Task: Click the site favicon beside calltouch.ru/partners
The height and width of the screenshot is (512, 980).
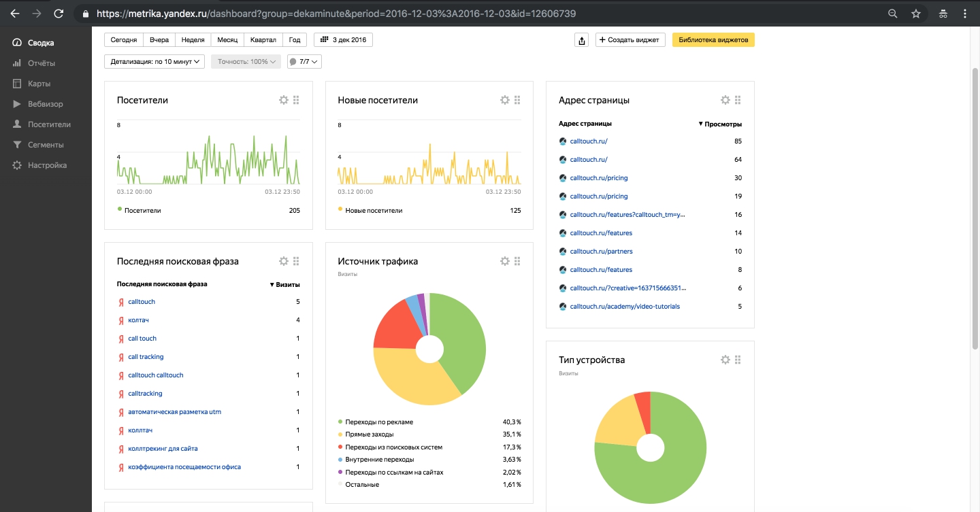Action: tap(563, 252)
